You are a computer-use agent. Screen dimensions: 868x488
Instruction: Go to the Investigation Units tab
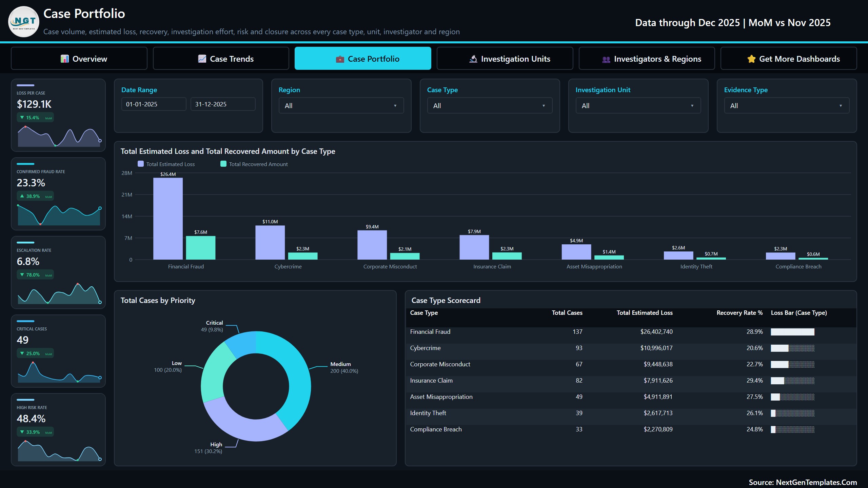point(505,59)
